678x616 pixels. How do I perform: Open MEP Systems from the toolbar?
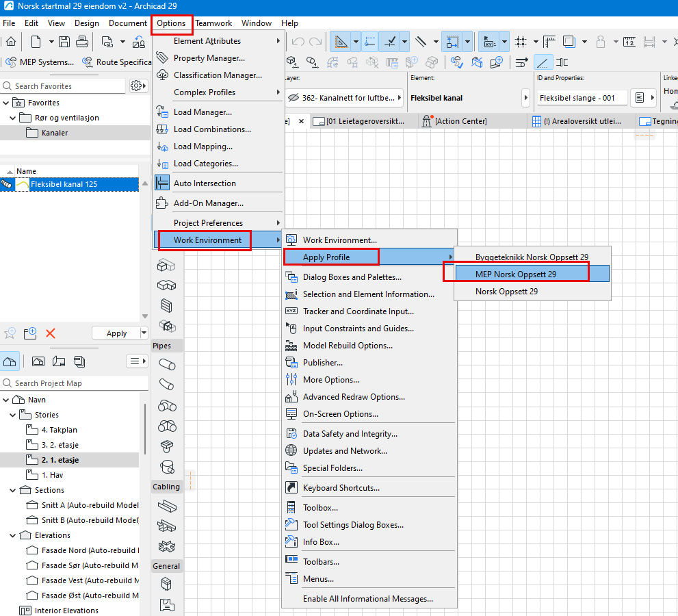point(40,62)
